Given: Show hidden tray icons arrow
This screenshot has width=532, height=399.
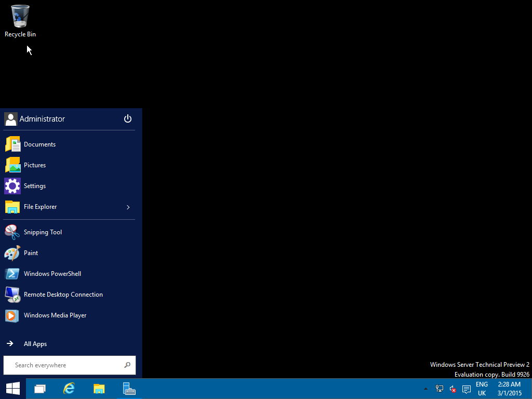Looking at the screenshot, I should pyautogui.click(x=425, y=389).
